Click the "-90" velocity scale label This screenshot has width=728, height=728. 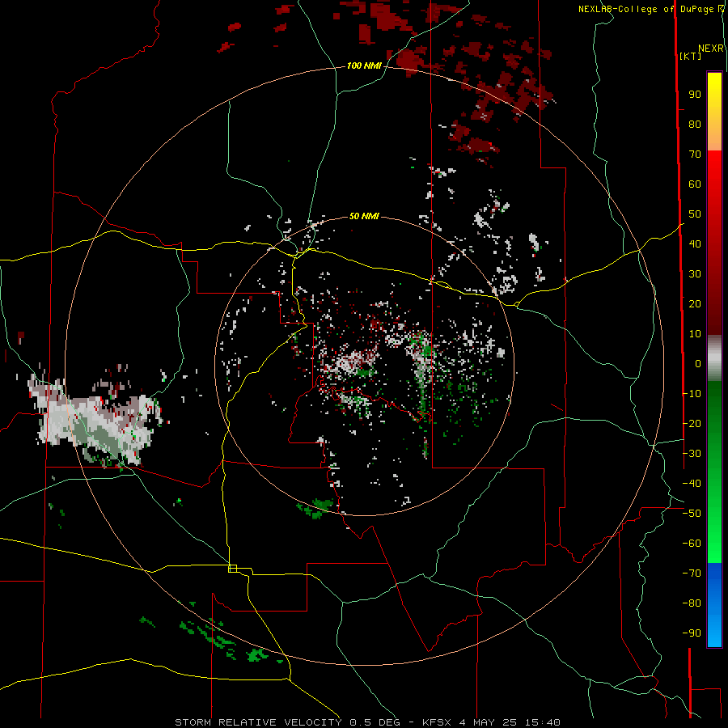click(692, 633)
